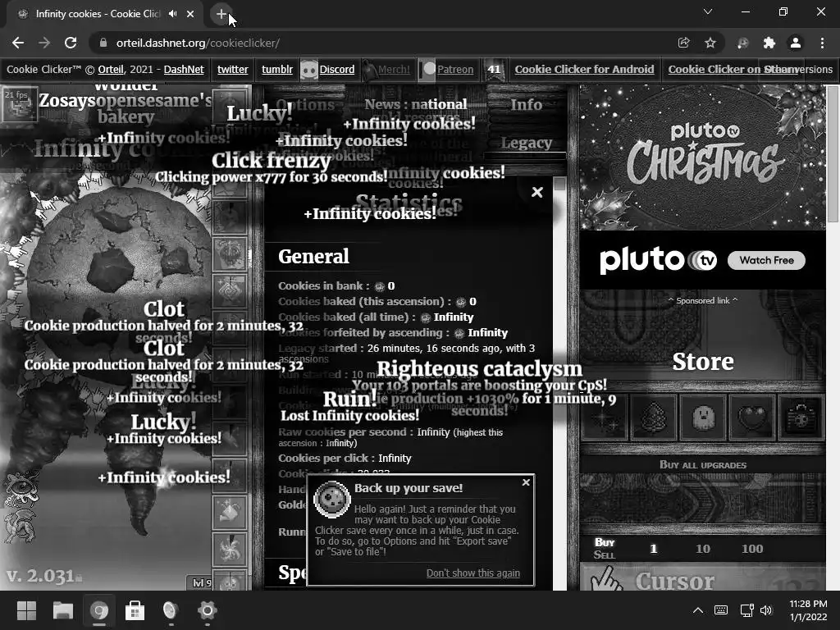Visit the tumblr link

point(277,70)
